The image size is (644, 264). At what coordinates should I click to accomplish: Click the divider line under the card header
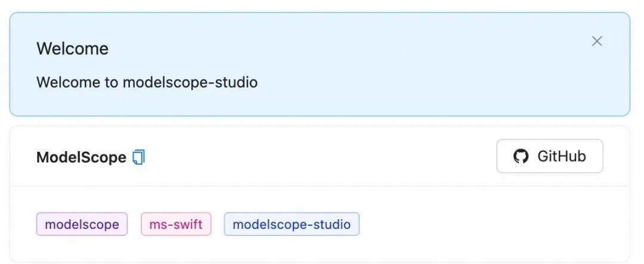320,186
